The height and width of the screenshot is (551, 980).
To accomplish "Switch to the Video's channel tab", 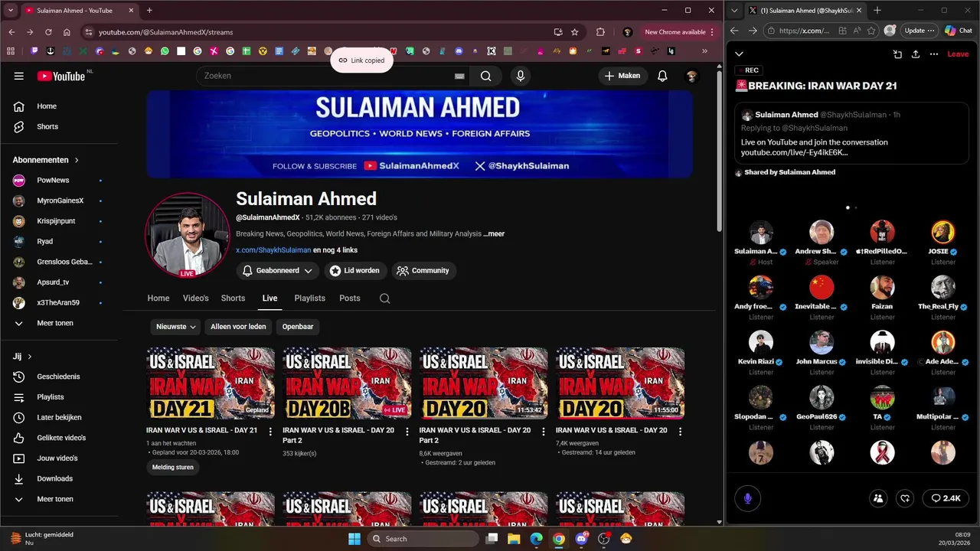I will point(195,298).
